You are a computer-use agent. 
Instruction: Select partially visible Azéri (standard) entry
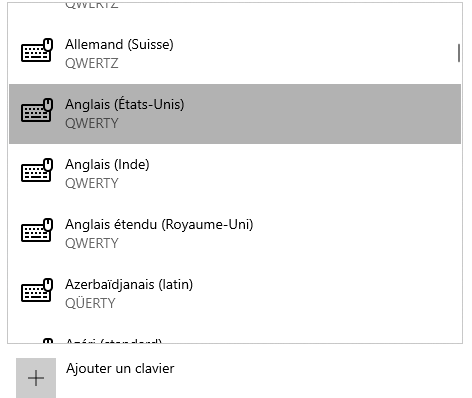[235, 335]
